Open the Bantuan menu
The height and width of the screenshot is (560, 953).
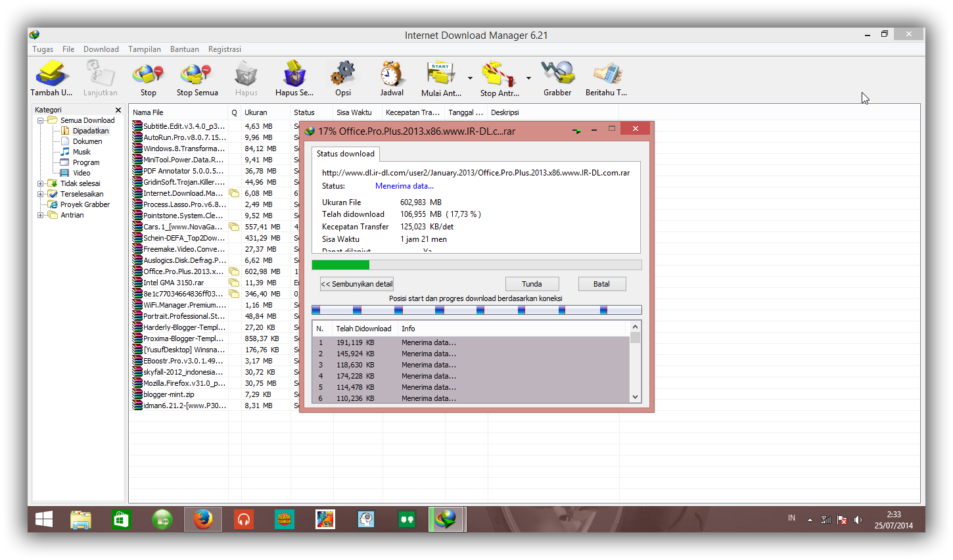tap(185, 49)
